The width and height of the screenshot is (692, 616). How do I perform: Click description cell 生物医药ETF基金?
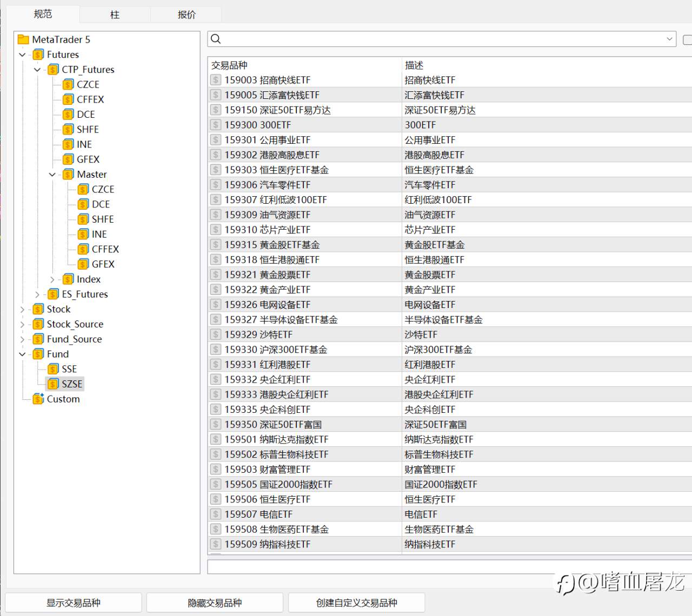440,530
